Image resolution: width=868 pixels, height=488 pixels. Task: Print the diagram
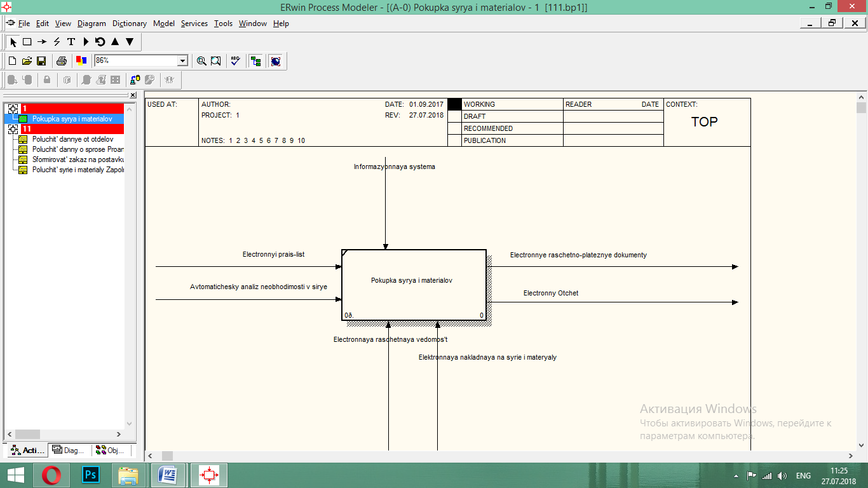tap(62, 61)
